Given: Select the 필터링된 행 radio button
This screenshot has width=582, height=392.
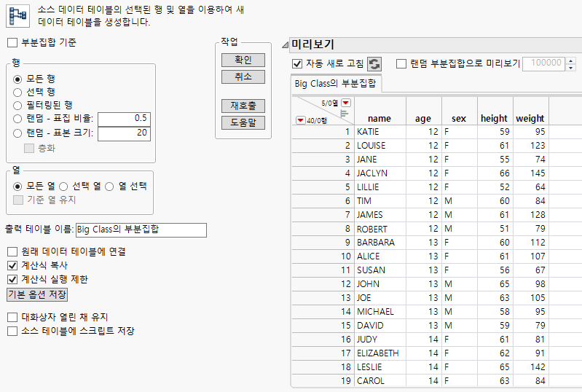Looking at the screenshot, I should coord(17,106).
